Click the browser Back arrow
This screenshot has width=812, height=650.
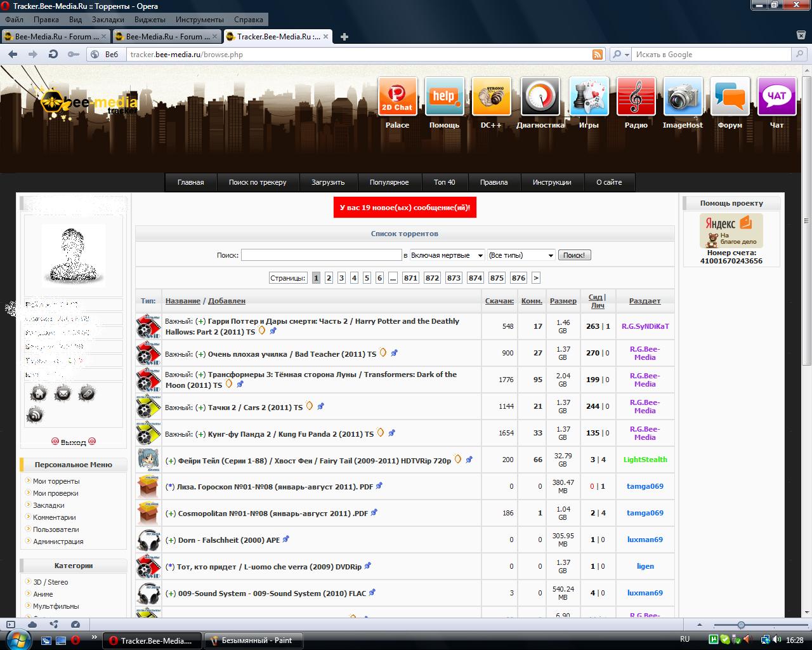point(13,55)
